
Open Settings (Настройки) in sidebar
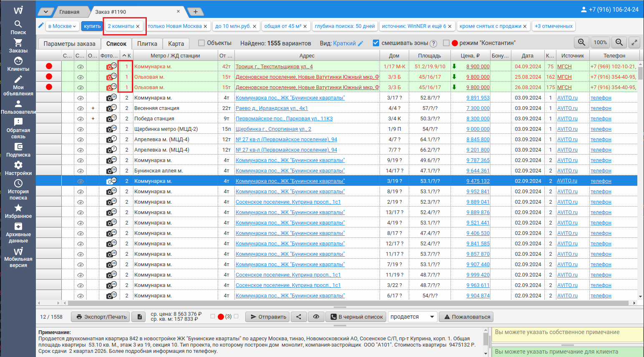tap(18, 168)
